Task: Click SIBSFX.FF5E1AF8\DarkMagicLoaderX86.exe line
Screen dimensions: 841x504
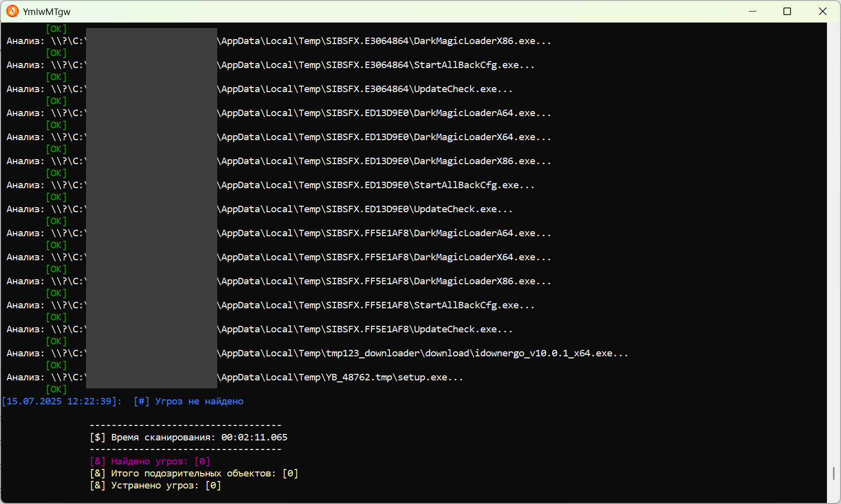Action: click(x=279, y=281)
